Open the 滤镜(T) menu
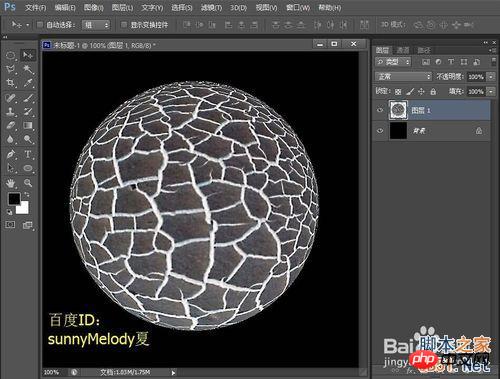This screenshot has height=379, width=500. point(211,7)
